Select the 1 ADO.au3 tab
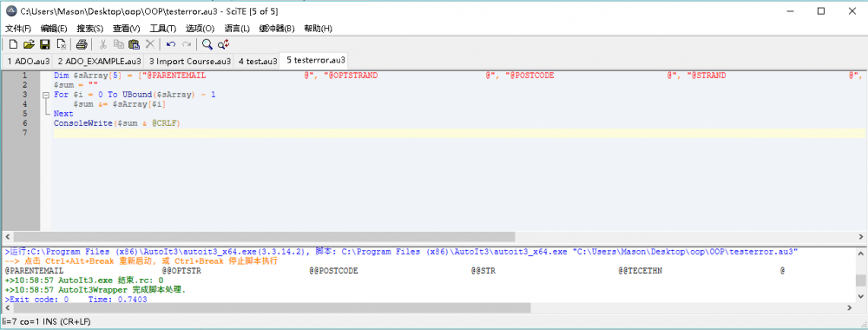 [28, 61]
